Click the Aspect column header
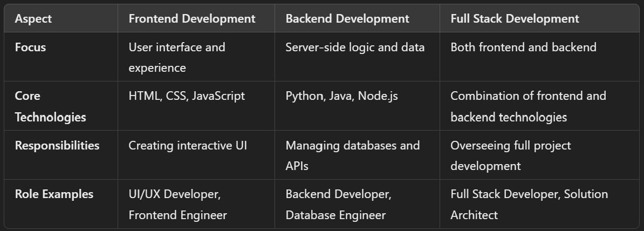 pos(33,18)
